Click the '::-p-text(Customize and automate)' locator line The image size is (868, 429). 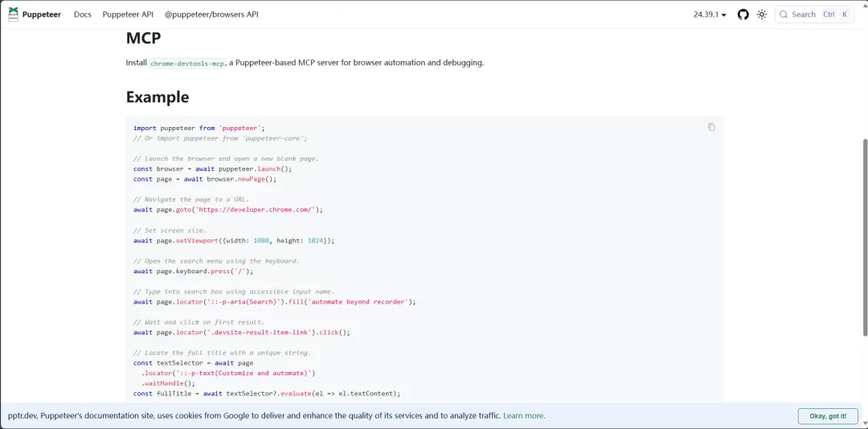(228, 374)
